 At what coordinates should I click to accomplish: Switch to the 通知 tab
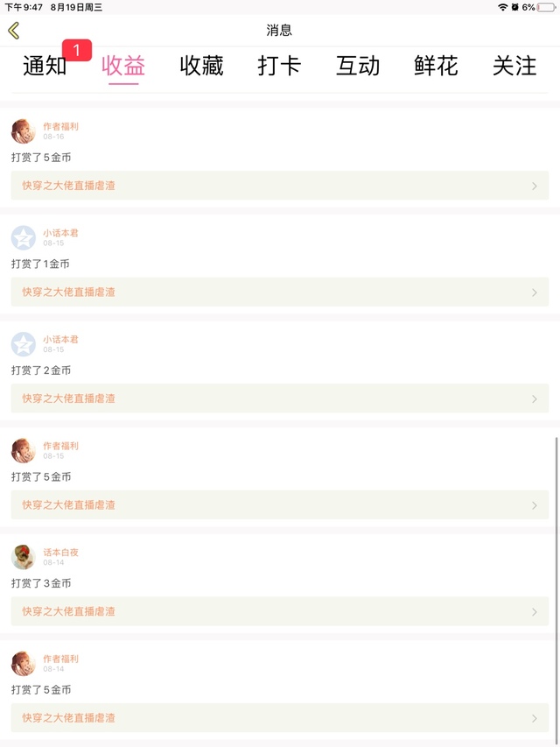tap(44, 67)
